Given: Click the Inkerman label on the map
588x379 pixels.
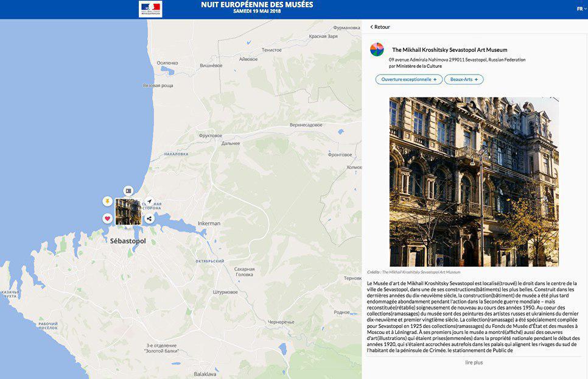Looking at the screenshot, I should tap(209, 224).
